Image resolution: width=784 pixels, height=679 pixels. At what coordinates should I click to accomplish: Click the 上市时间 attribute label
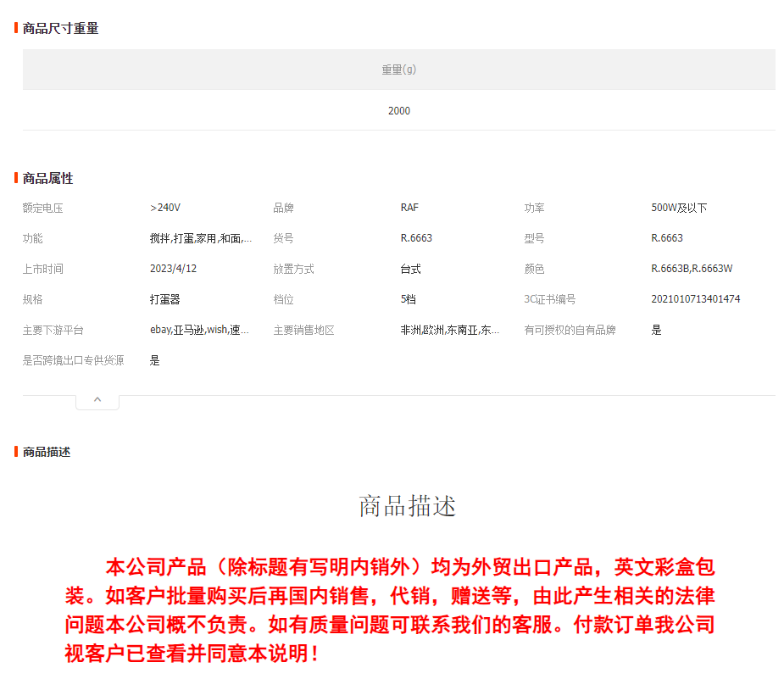43,269
